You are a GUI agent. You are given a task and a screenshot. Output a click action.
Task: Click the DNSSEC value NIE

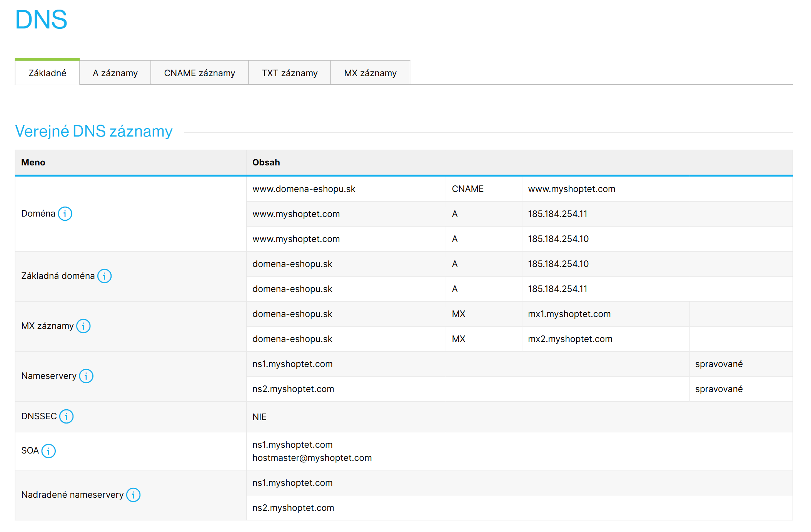pos(259,417)
